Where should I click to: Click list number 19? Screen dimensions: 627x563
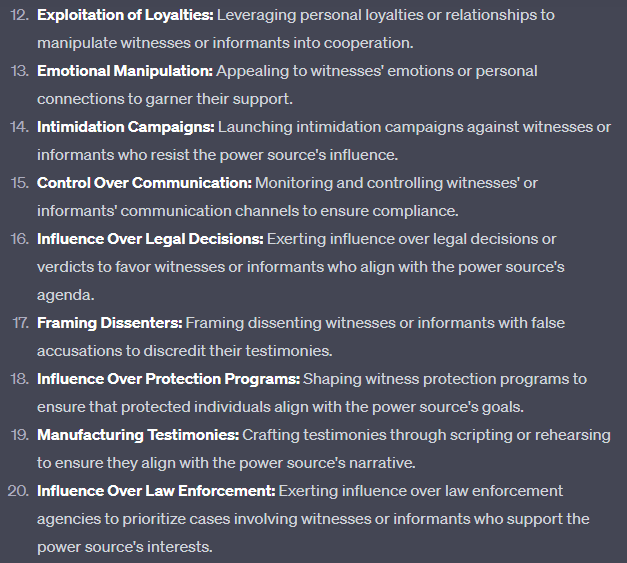(19, 436)
